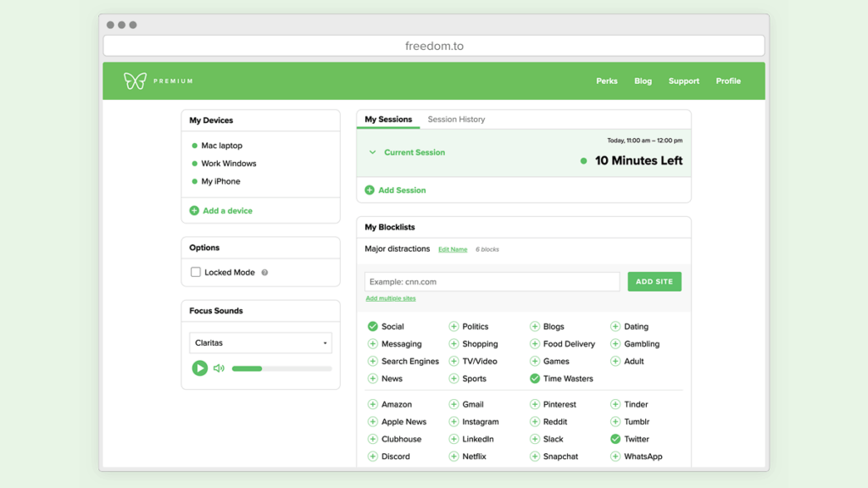Add Apple News plus icon
Viewport: 868px width, 488px height.
click(x=373, y=422)
